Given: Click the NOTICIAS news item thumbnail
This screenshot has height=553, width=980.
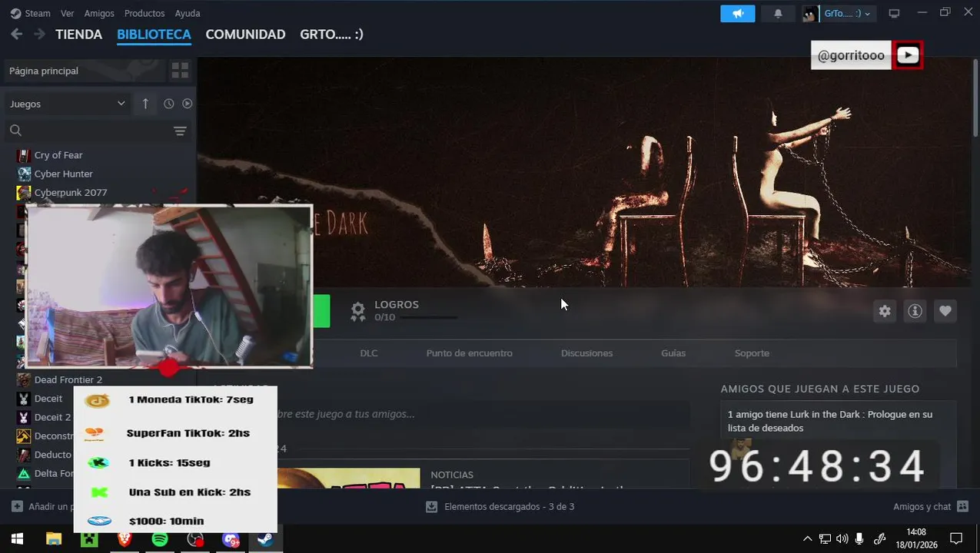Looking at the screenshot, I should click(348, 478).
